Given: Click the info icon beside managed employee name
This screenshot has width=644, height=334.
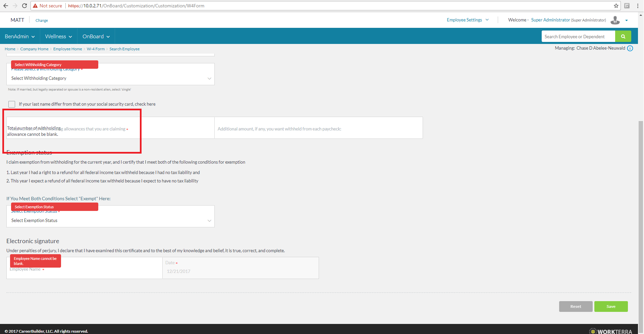Looking at the screenshot, I should click(x=630, y=48).
